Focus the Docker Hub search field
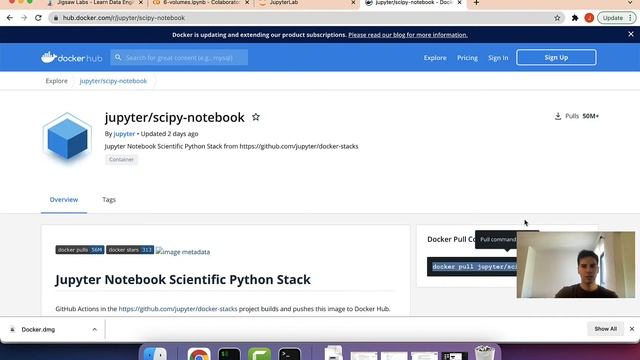The width and height of the screenshot is (640, 360). point(179,58)
